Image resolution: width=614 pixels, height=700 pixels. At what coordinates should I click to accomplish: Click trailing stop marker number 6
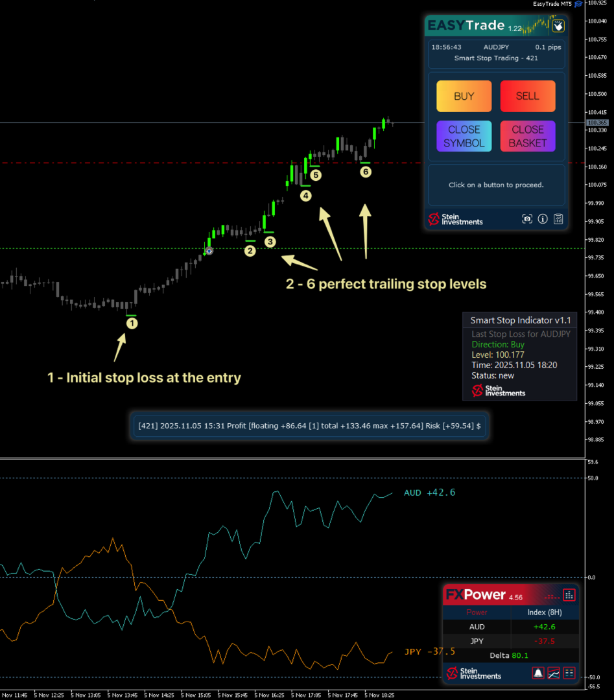pos(366,172)
